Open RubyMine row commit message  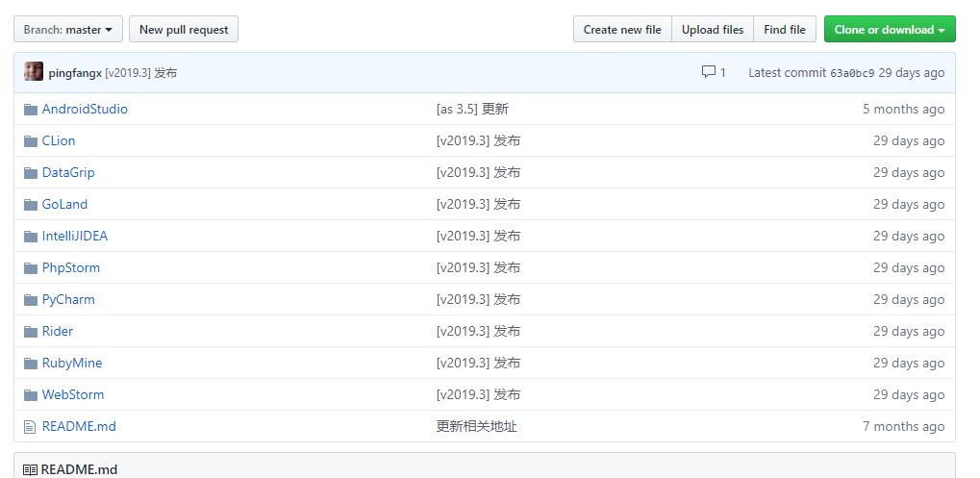(478, 363)
